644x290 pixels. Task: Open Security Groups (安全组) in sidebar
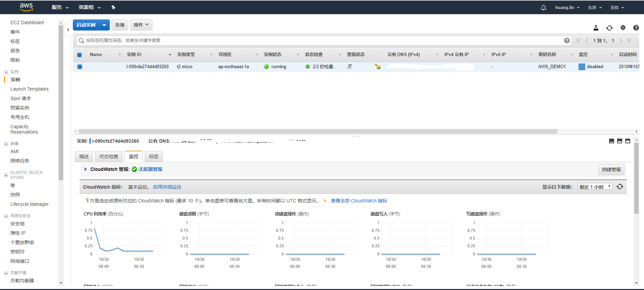tap(17, 224)
